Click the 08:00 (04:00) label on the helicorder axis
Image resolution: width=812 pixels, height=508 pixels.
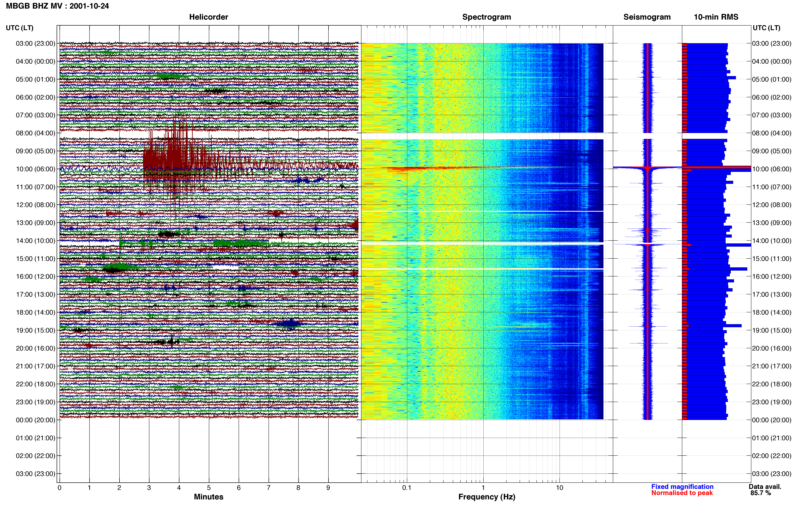tap(35, 133)
